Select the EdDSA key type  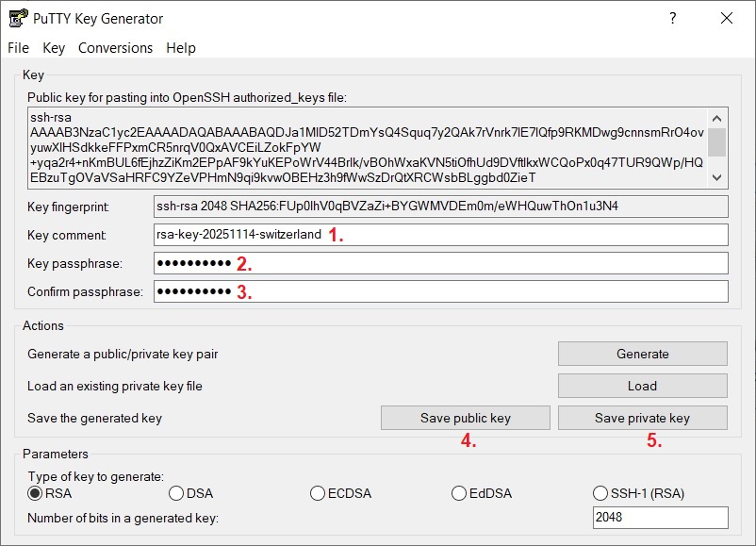coord(459,493)
